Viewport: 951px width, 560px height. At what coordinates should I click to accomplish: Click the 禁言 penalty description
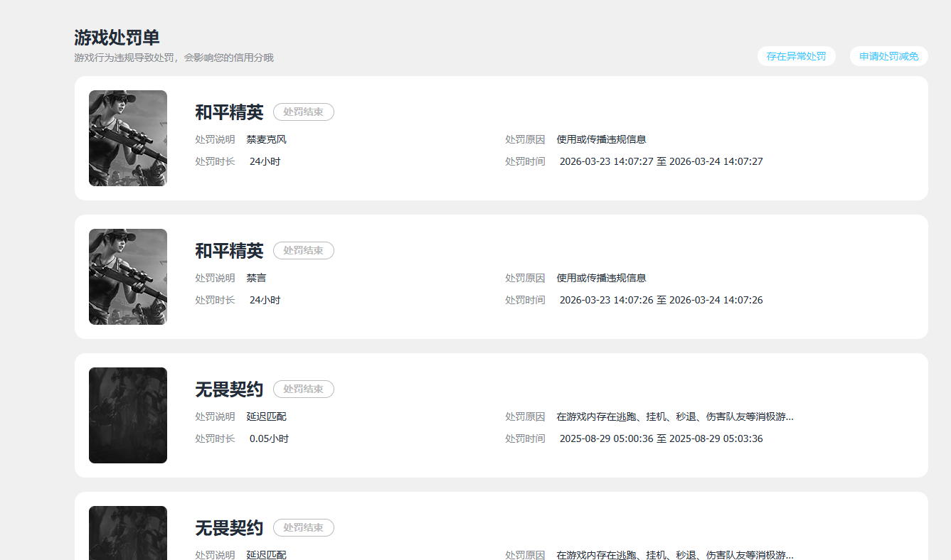pyautogui.click(x=257, y=278)
